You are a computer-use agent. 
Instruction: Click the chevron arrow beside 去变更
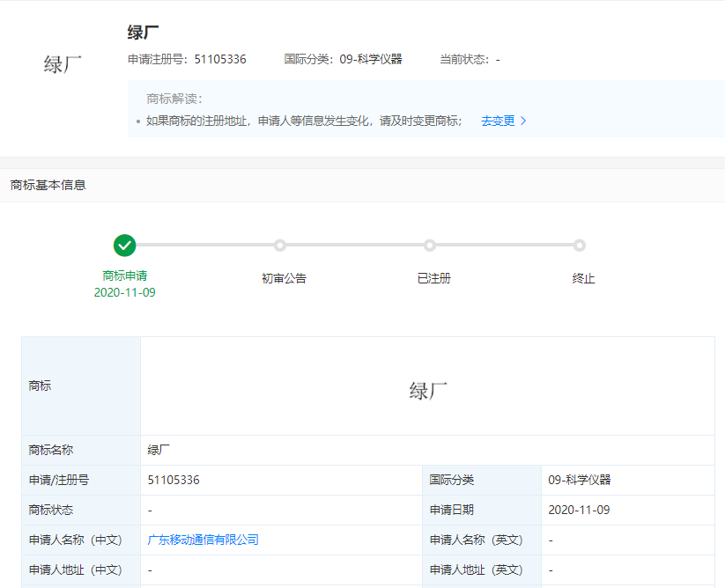(x=524, y=121)
